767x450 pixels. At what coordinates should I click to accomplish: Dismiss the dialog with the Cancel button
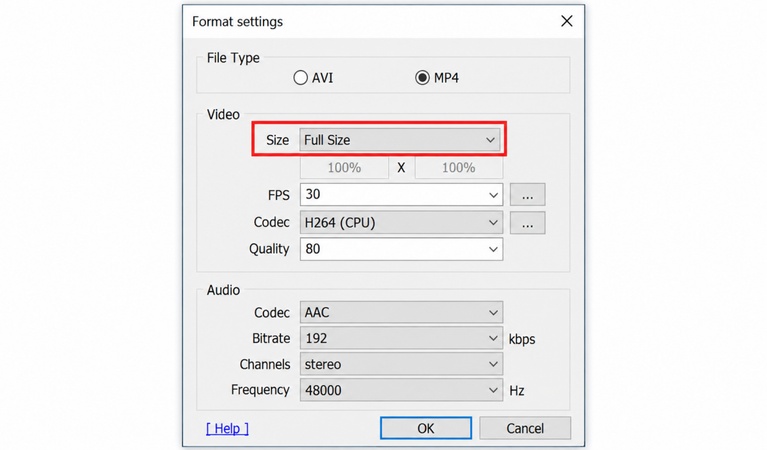525,428
